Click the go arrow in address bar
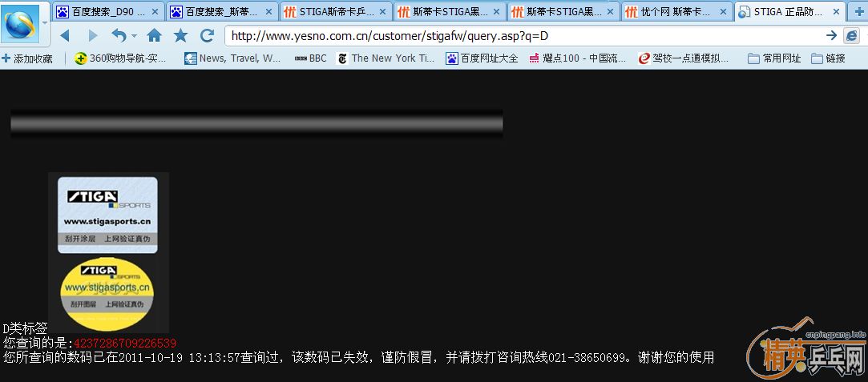 coord(831,36)
